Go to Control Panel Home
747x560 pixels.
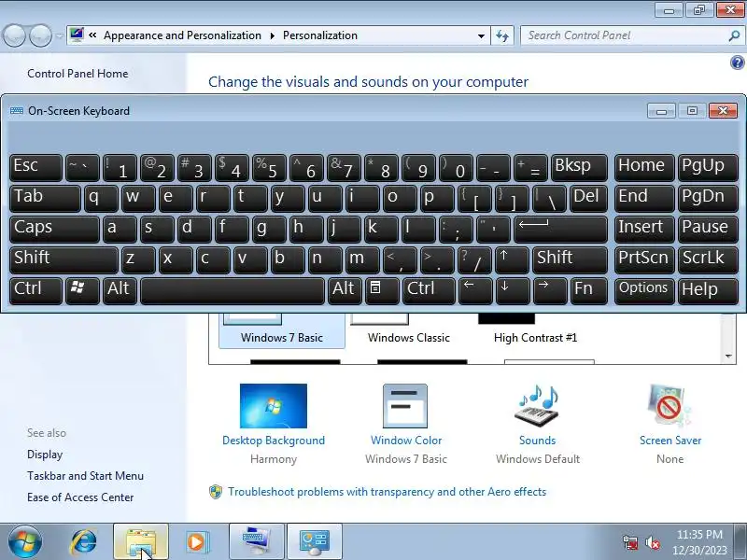click(x=78, y=74)
